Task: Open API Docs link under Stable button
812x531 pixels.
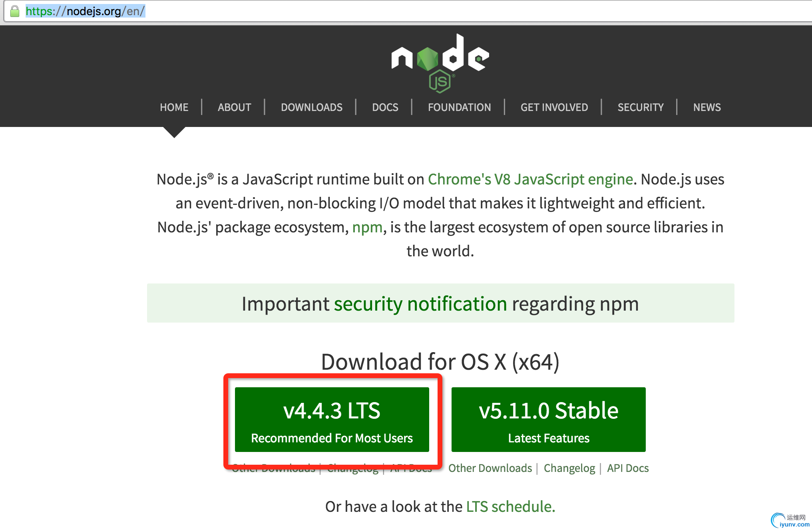Action: coord(627,468)
